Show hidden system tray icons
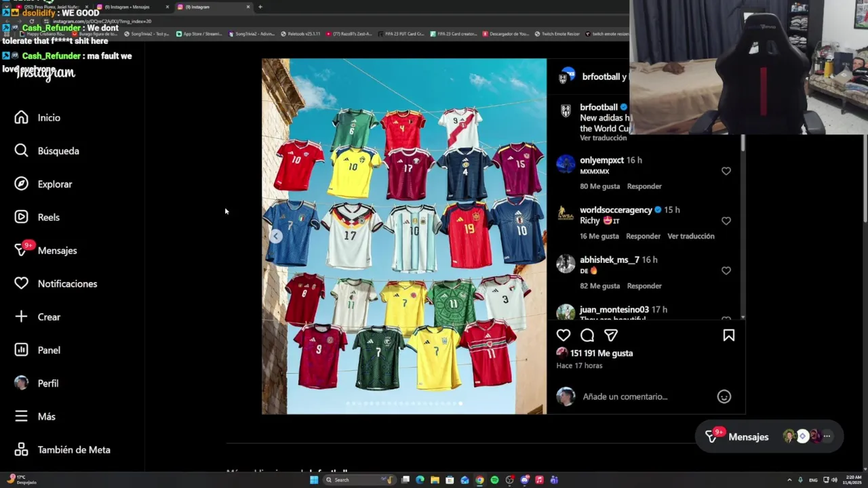Viewport: 868px width, 488px height. [789, 480]
